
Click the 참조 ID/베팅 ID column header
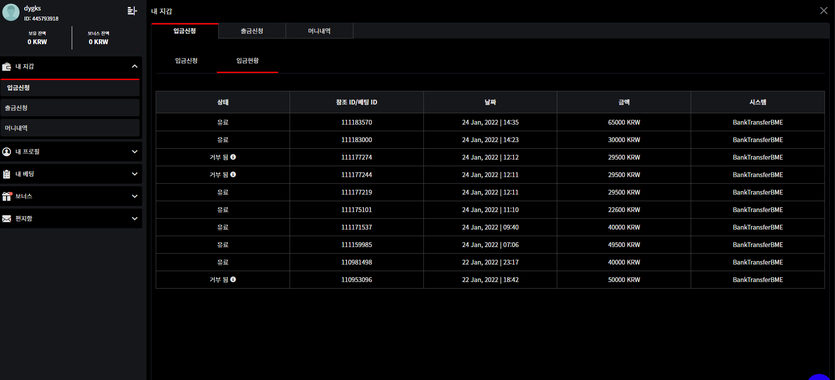(357, 102)
